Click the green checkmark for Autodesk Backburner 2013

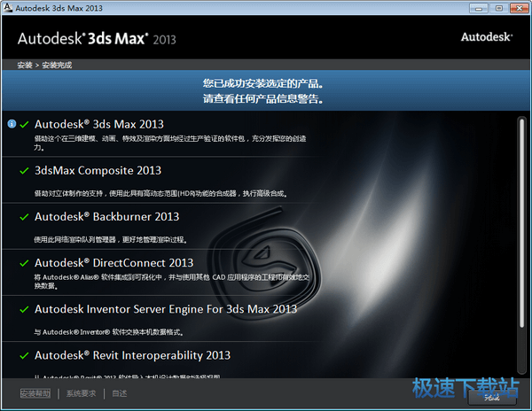tap(24, 217)
